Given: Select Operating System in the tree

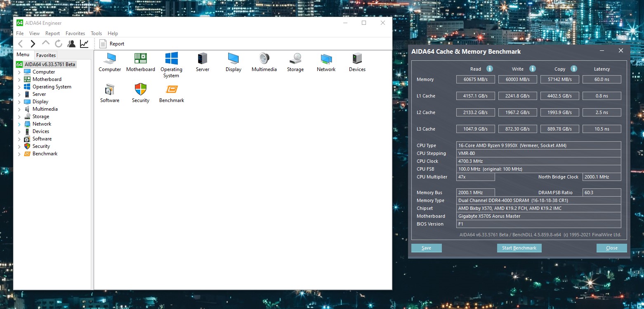Looking at the screenshot, I should coord(52,87).
